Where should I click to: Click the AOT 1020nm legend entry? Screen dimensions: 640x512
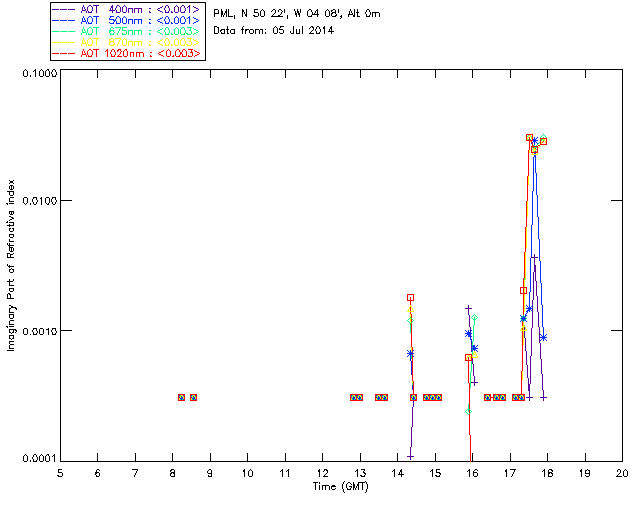[127, 53]
